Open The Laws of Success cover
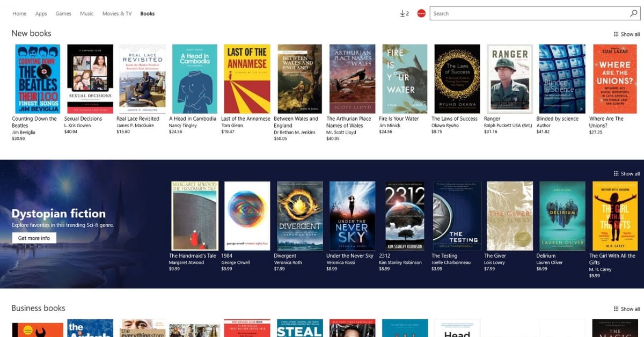The width and height of the screenshot is (644, 337). point(457,79)
